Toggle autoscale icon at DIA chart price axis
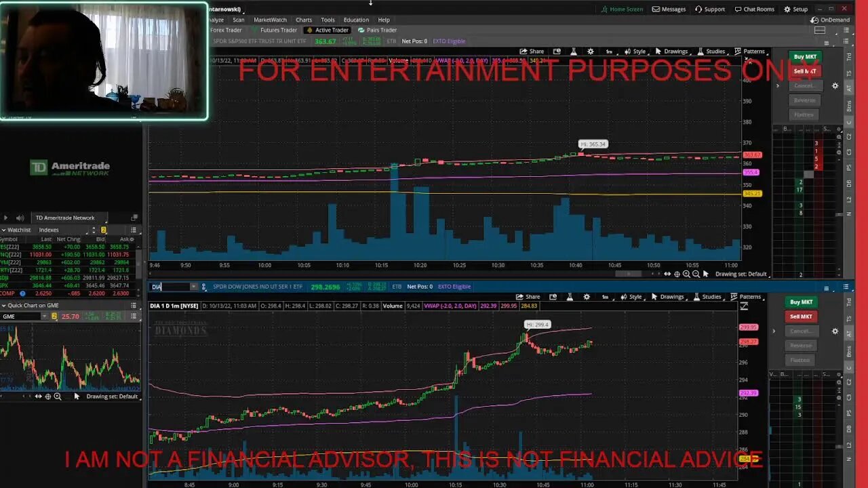Image resolution: width=868 pixels, height=488 pixels. click(744, 307)
